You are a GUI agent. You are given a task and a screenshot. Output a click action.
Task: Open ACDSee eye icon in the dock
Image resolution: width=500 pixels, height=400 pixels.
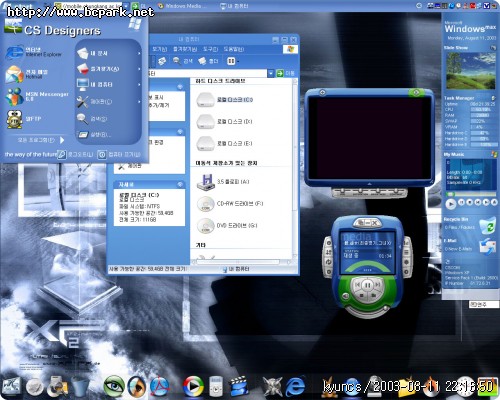[114, 386]
